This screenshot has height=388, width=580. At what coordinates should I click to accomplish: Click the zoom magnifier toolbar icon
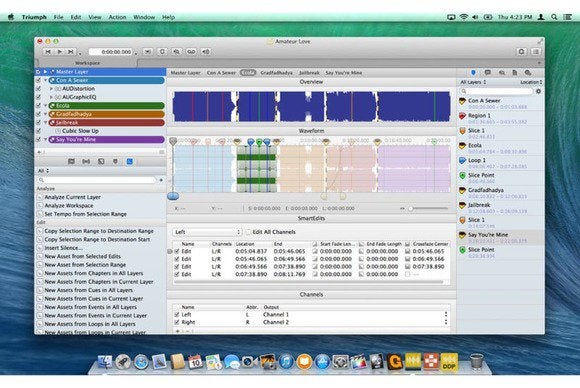[x=177, y=52]
